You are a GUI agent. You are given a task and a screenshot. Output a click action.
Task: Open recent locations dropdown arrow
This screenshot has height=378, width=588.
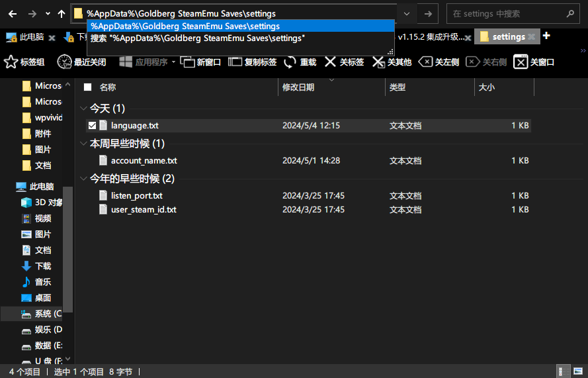pos(48,14)
